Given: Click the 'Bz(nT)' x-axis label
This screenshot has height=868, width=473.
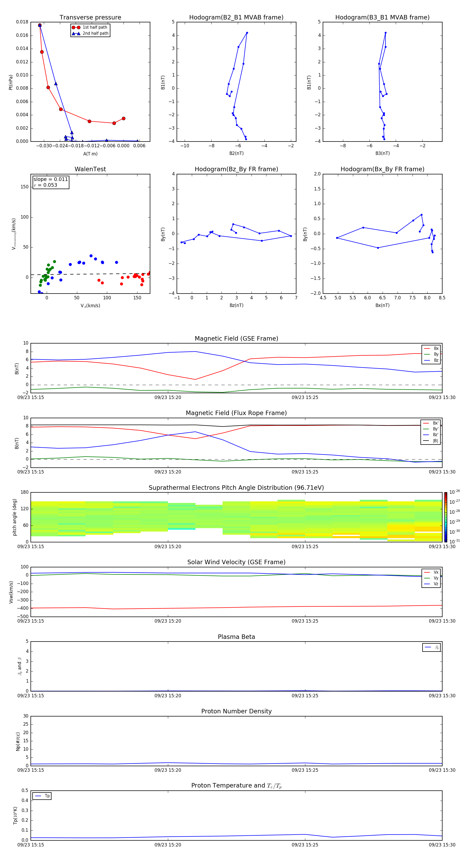Looking at the screenshot, I should [236, 305].
